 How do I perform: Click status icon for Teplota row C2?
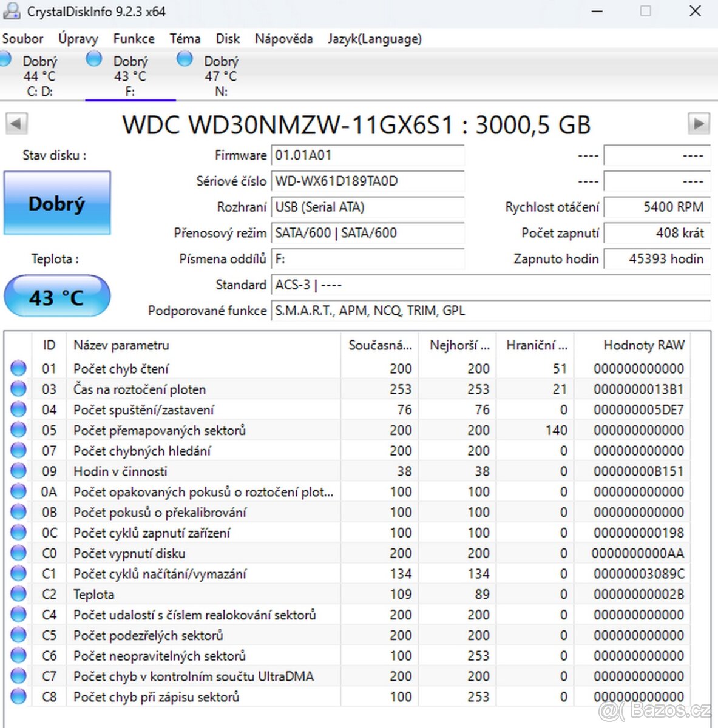click(x=19, y=594)
